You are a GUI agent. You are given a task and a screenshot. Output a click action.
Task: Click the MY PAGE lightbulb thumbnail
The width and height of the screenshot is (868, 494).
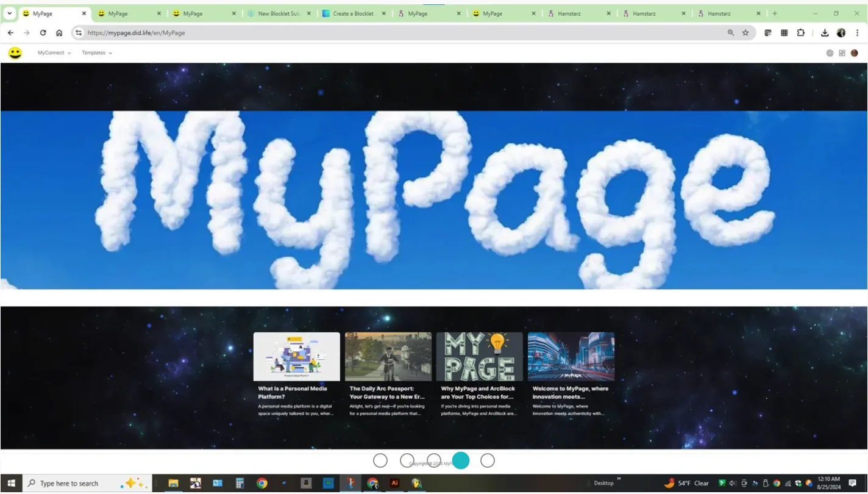[x=480, y=357]
